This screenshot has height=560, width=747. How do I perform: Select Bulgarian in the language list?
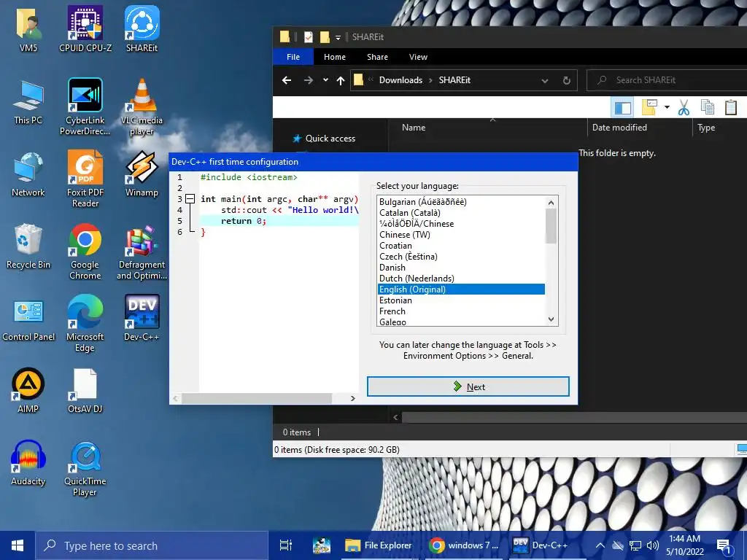click(461, 202)
